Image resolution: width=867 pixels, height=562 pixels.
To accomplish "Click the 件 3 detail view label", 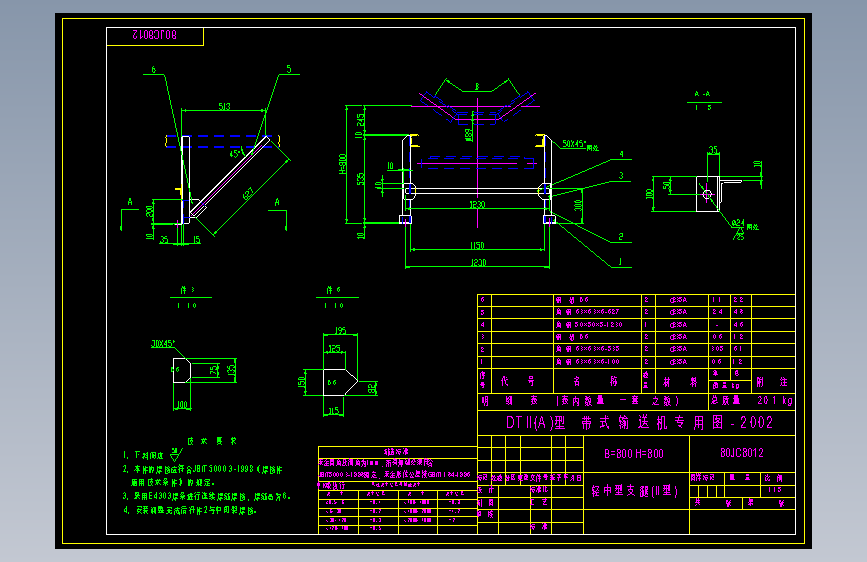I will click(x=187, y=290).
